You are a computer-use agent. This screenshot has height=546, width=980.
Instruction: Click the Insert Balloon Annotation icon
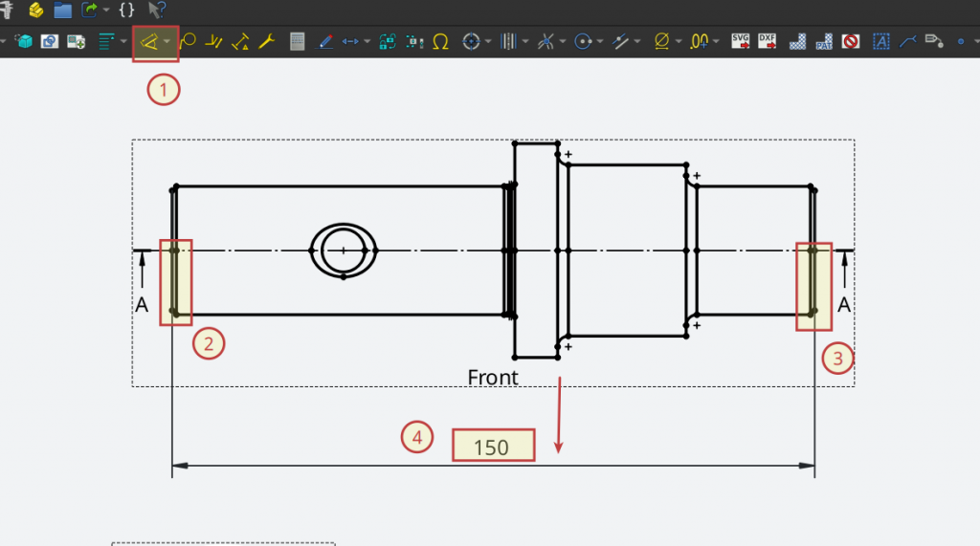click(189, 42)
